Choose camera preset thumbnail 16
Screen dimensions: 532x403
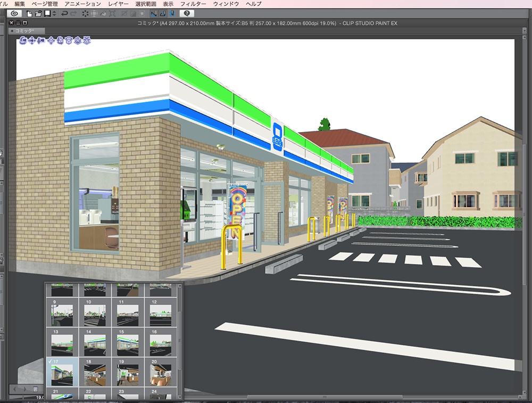(161, 342)
